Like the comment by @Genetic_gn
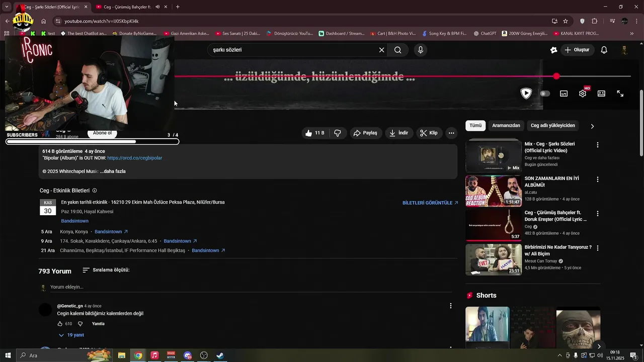 coord(60,324)
